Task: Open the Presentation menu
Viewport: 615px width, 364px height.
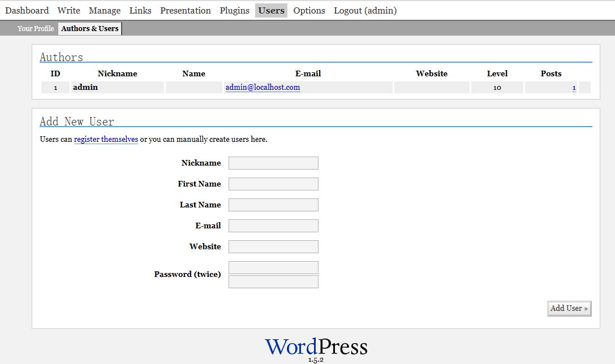Action: [x=186, y=11]
